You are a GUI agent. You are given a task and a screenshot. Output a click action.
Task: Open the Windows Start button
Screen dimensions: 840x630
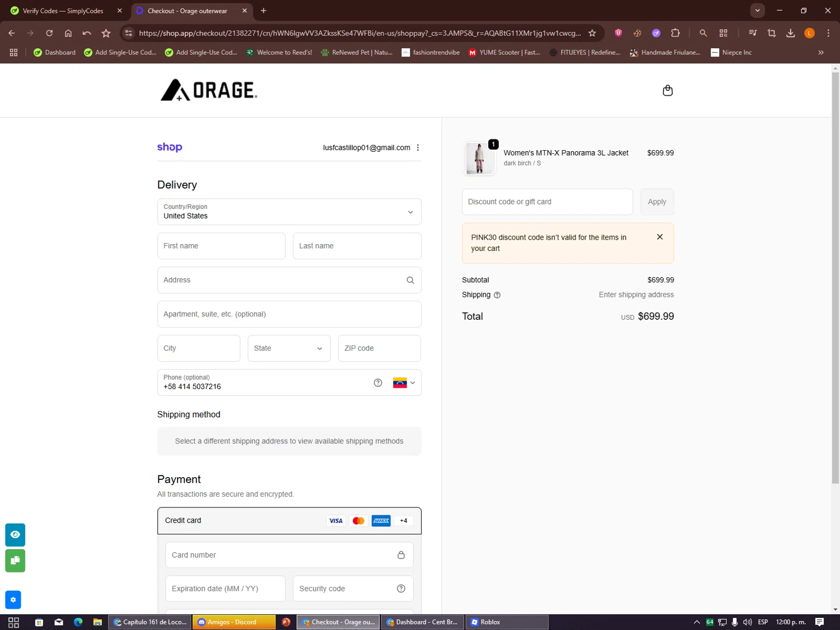coord(13,622)
